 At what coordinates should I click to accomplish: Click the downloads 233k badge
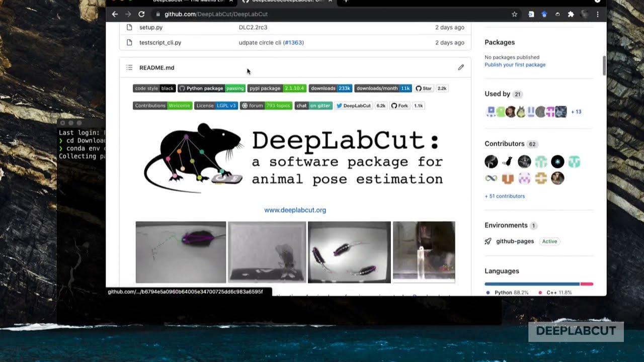330,88
